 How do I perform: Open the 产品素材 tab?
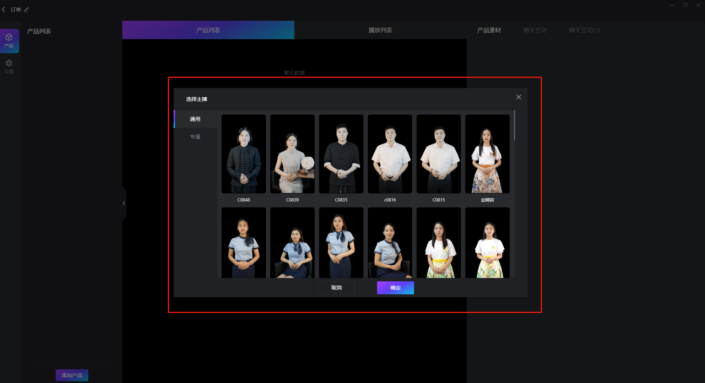(489, 30)
